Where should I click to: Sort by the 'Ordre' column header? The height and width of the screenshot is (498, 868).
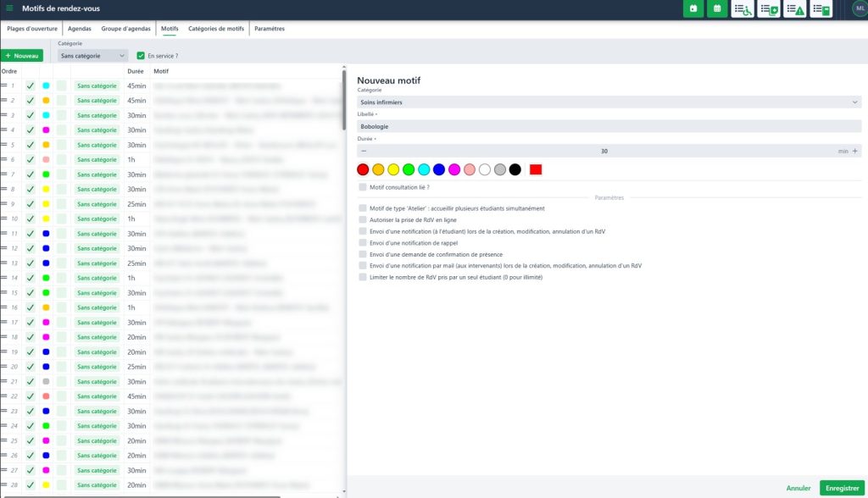[x=9, y=71]
